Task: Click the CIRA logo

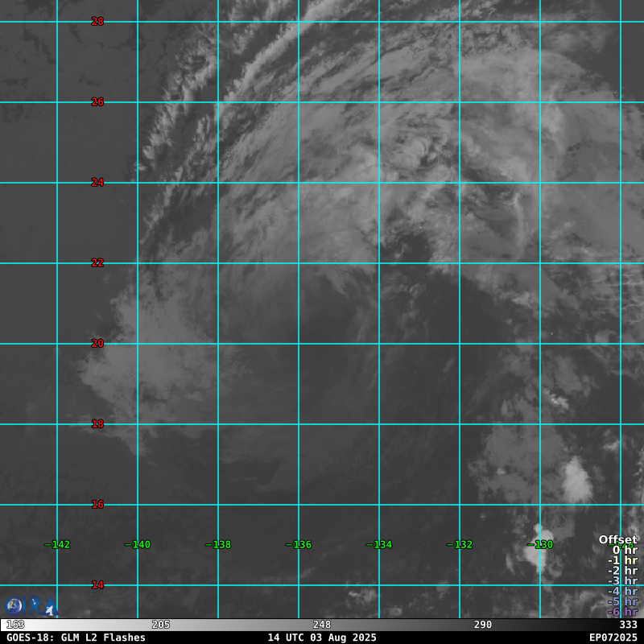Action: 31,606
